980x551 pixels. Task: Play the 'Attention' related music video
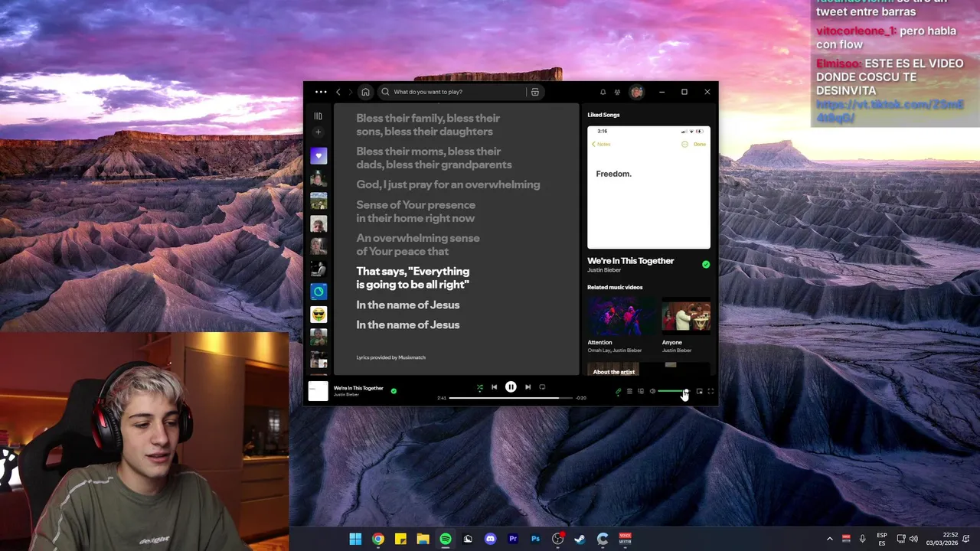point(622,316)
